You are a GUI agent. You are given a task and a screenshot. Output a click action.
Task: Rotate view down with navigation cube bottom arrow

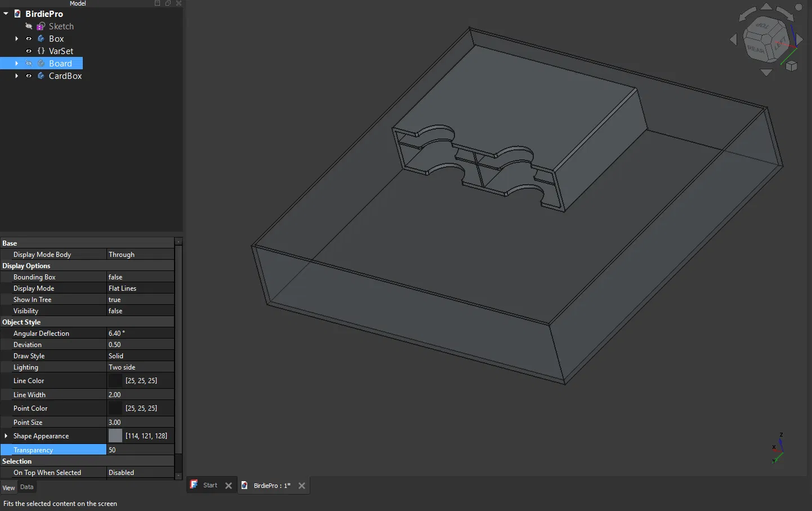[x=766, y=72]
